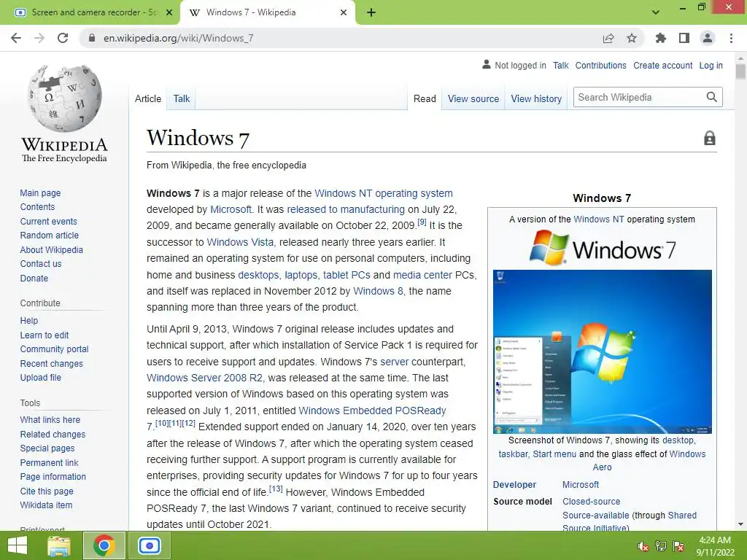Follow the Windows Vista link
Screen dimensions: 747x560
coord(240,242)
